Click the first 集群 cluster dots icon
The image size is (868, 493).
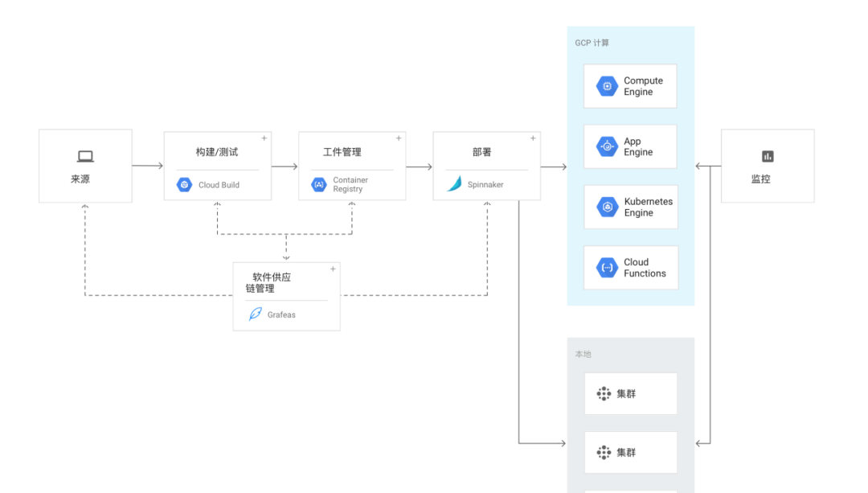[604, 394]
